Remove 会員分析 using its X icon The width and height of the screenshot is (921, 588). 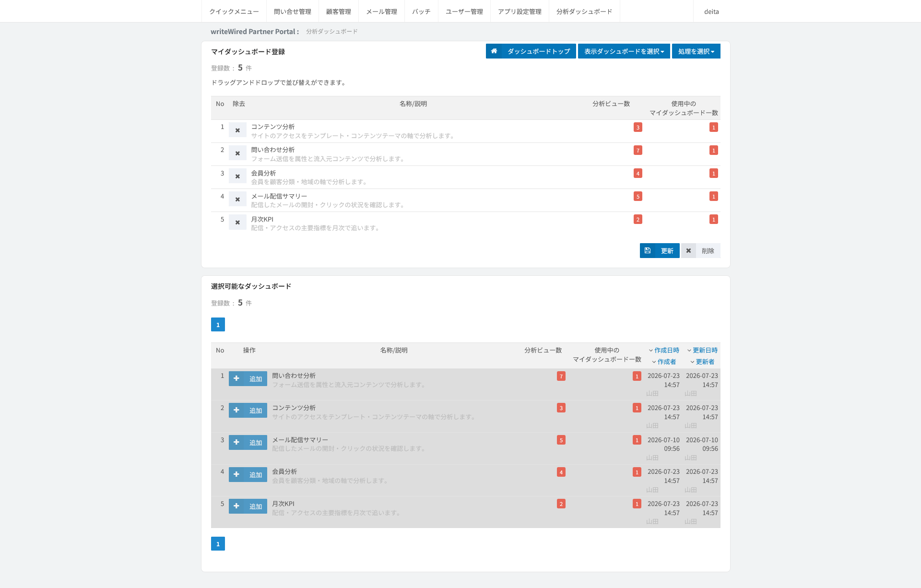point(237,176)
